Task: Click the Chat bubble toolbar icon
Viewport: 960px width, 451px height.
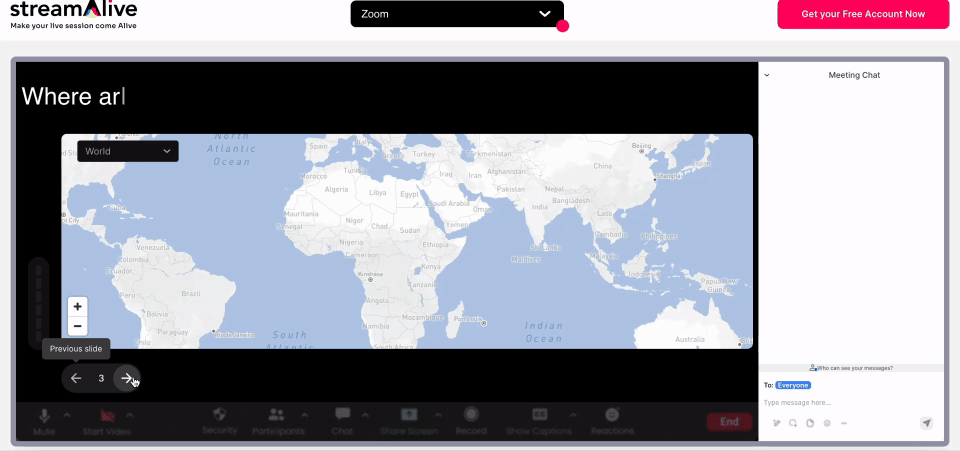Action: click(343, 414)
